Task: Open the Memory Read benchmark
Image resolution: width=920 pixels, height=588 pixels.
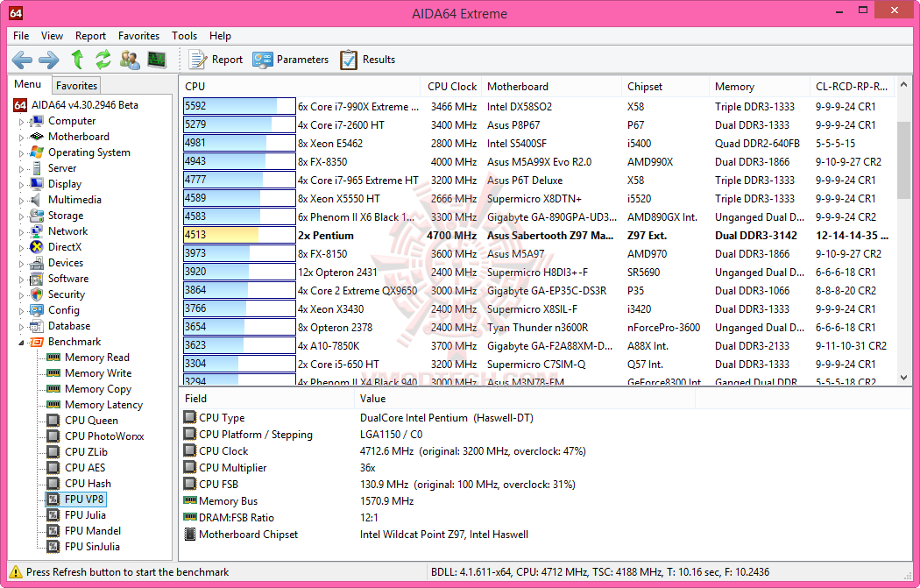Action: tap(96, 358)
